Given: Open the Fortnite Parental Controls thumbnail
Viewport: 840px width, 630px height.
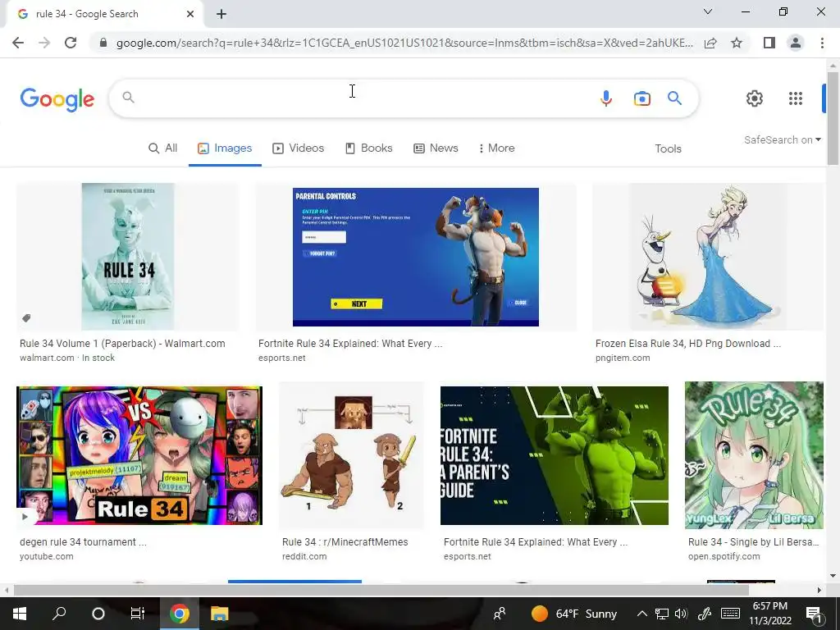Looking at the screenshot, I should click(x=416, y=257).
